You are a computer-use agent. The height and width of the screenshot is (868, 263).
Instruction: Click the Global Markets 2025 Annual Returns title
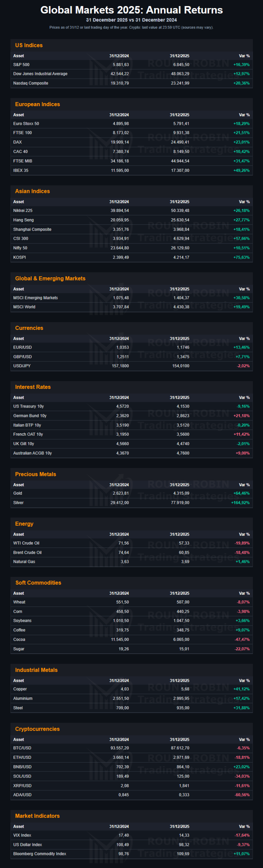131,10
